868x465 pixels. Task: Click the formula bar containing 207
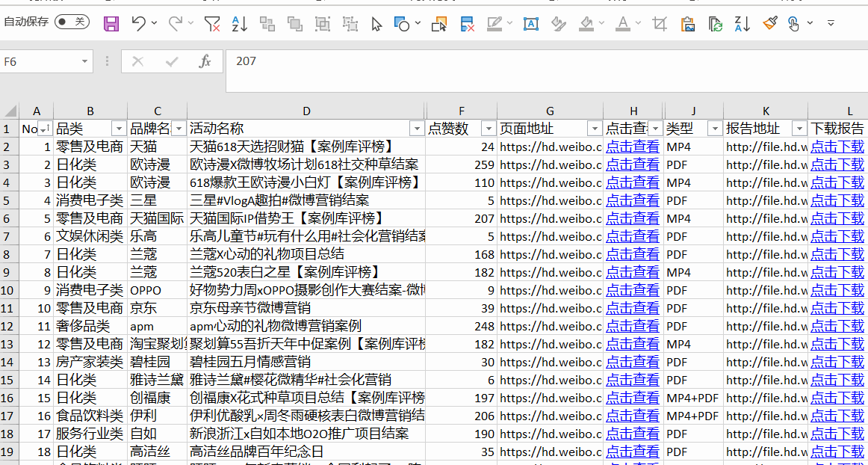(x=546, y=71)
